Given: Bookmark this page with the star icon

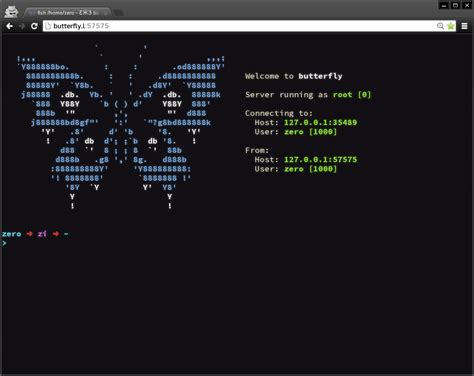Looking at the screenshot, I should click(451, 26).
